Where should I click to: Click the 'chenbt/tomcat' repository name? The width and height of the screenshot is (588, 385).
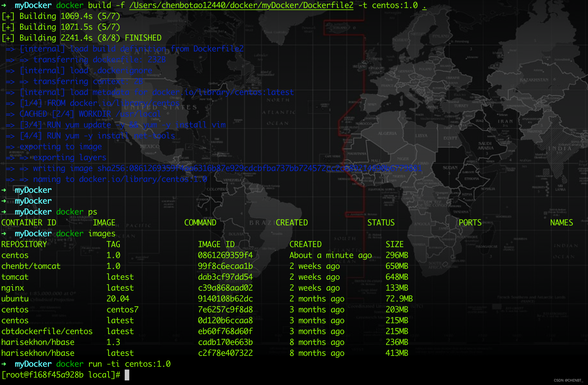coord(31,266)
